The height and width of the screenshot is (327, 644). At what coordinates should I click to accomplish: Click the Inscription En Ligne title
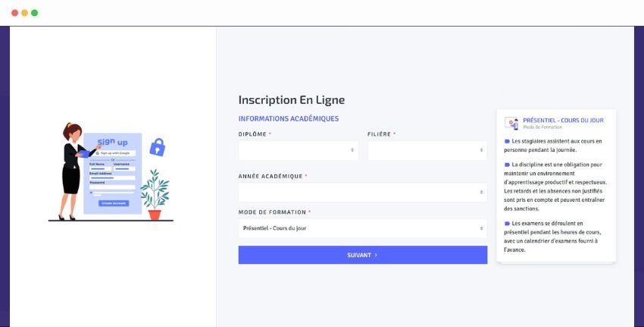click(x=292, y=100)
